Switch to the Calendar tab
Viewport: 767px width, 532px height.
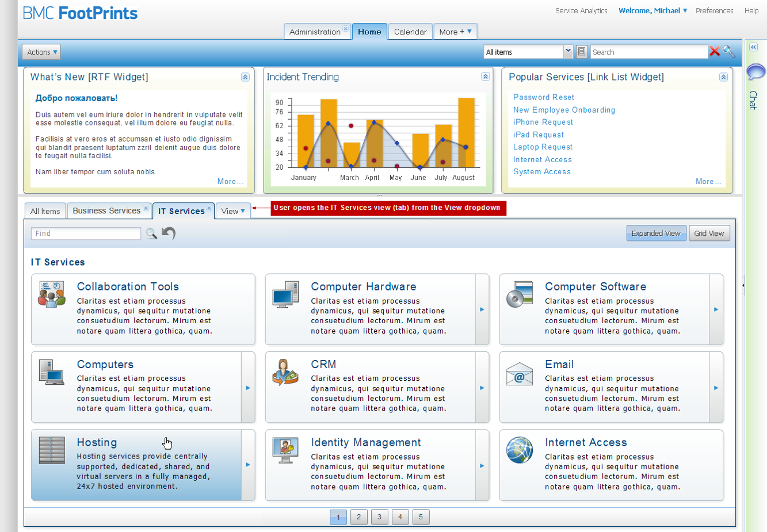(x=410, y=32)
